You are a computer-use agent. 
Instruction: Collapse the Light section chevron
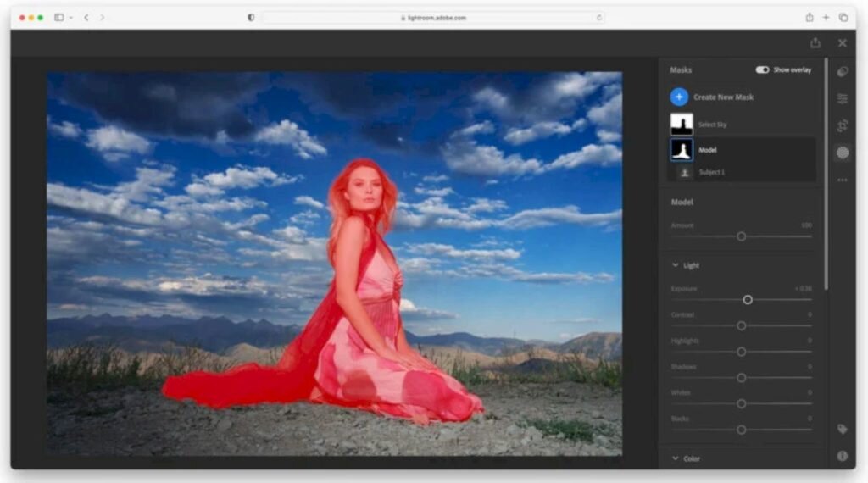tap(676, 265)
